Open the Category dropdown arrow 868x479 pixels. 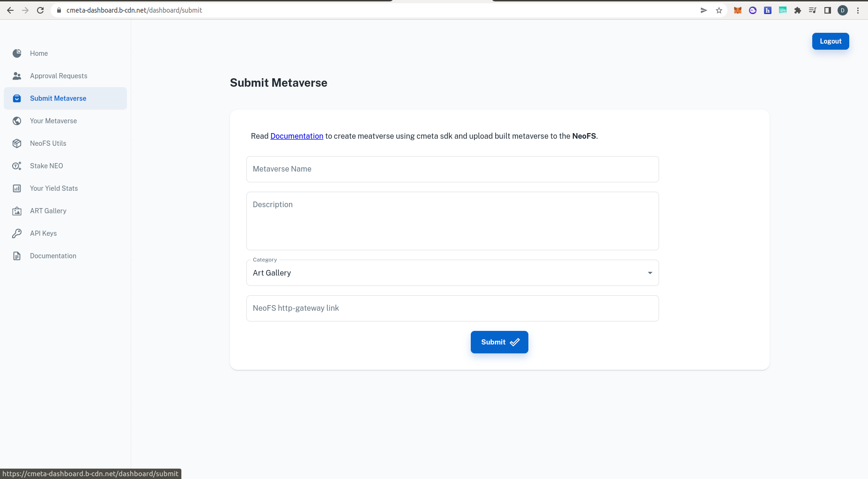[650, 273]
